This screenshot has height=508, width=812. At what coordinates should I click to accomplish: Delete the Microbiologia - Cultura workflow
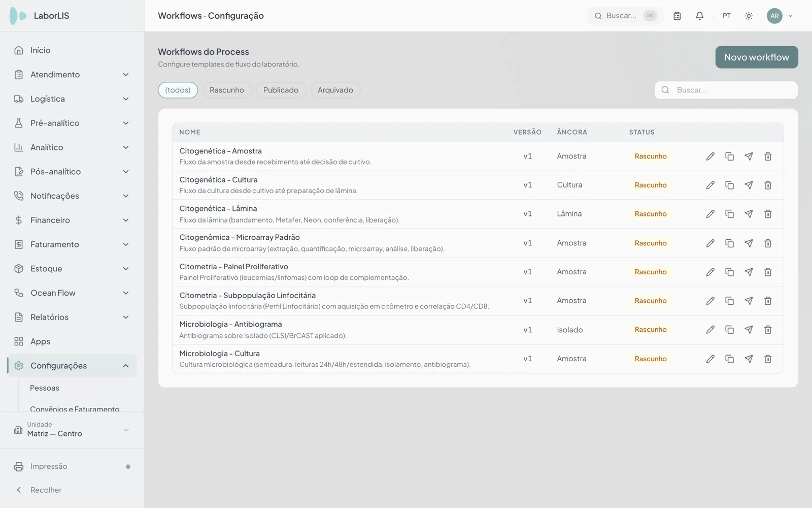[x=768, y=359]
